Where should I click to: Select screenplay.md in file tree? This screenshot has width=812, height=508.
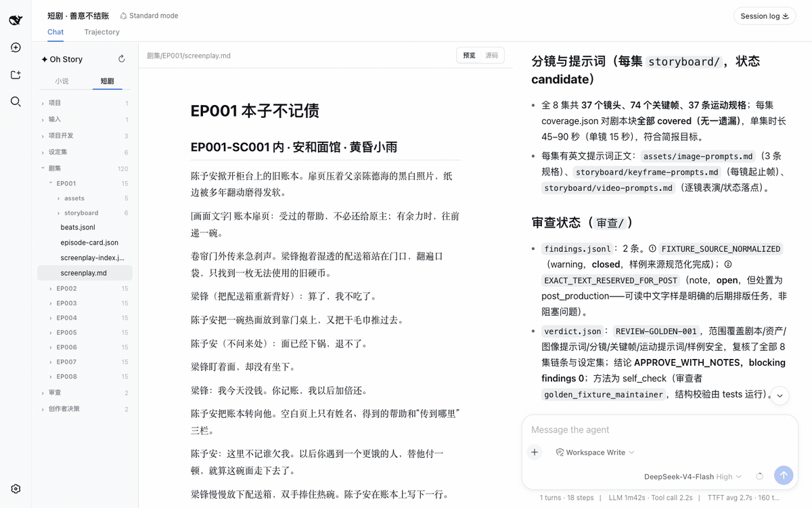85,273
